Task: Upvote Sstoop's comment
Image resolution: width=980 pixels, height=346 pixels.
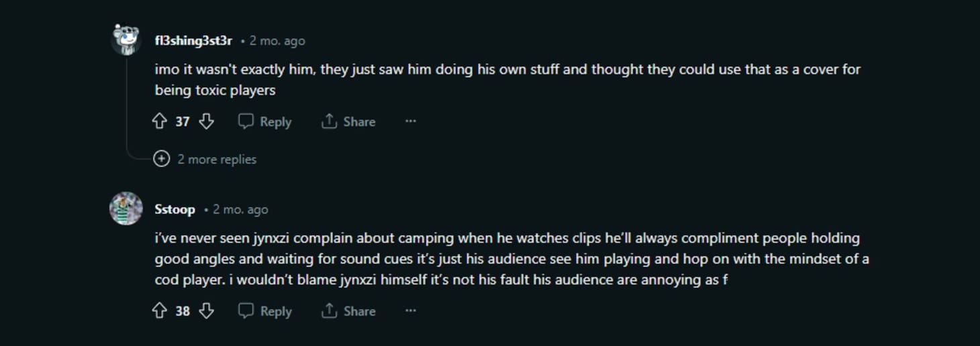Action: pos(159,311)
